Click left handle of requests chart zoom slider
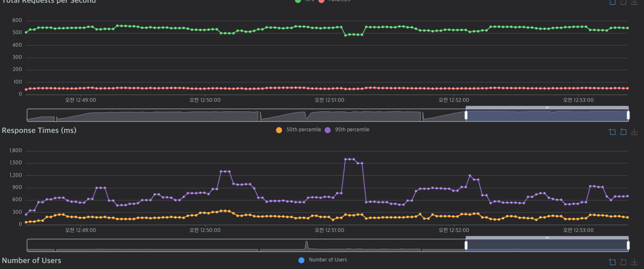 tap(466, 115)
